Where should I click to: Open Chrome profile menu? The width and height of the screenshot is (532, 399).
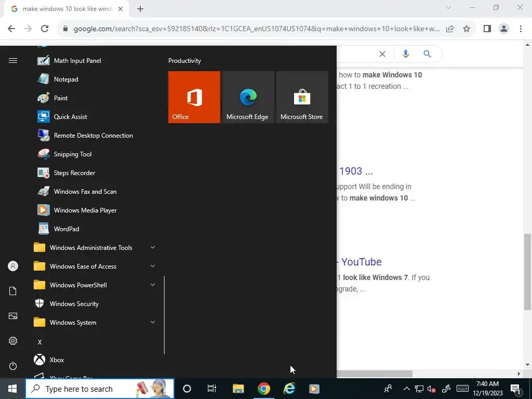[x=504, y=29]
